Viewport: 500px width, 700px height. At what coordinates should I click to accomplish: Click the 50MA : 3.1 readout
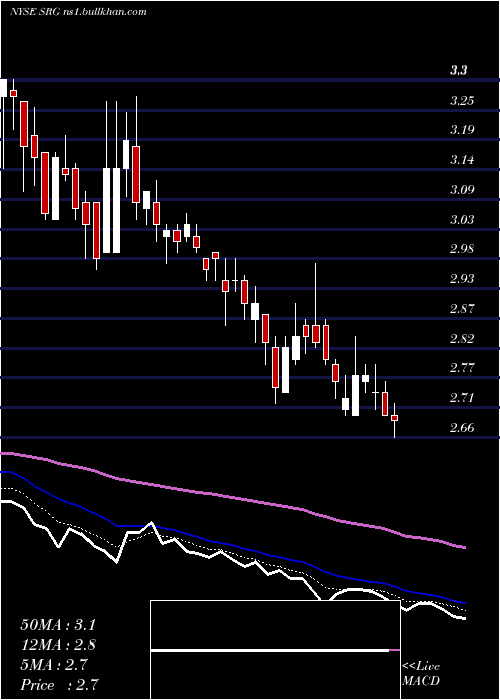[58, 625]
